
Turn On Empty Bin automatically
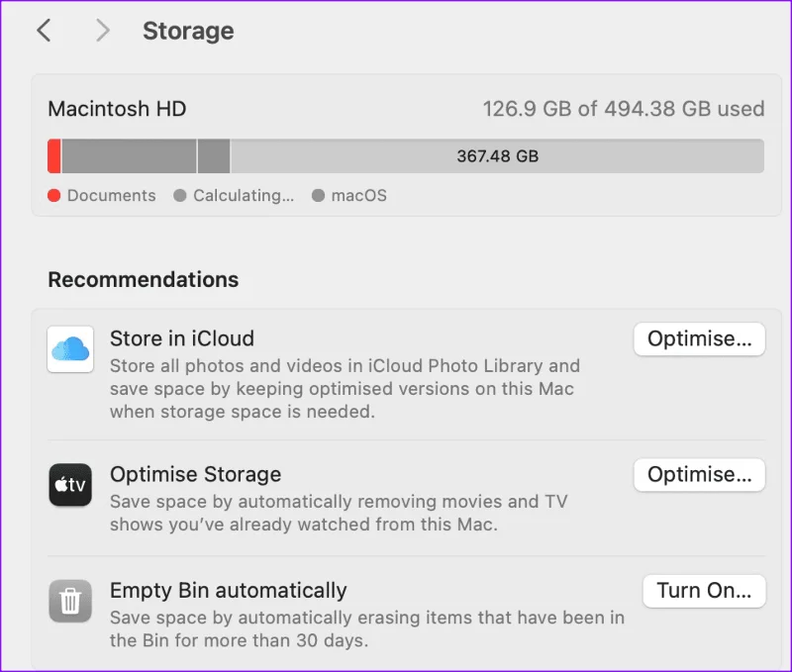704,591
